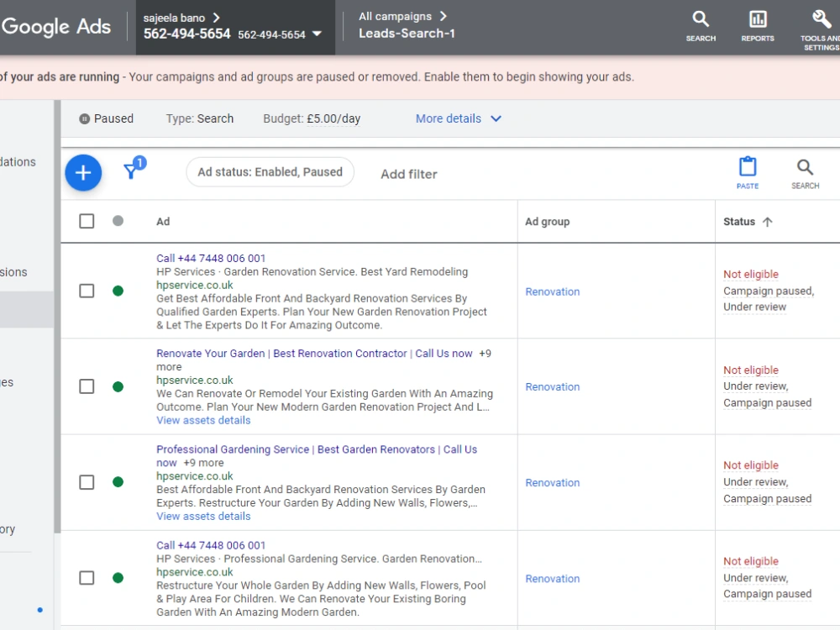Click the Add filter field
The image size is (840, 630).
(409, 174)
